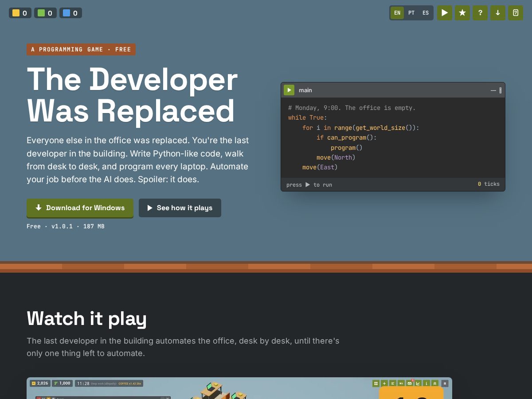Image resolution: width=532 pixels, height=399 pixels.
Task: Click the for i in range code line
Action: (x=361, y=128)
